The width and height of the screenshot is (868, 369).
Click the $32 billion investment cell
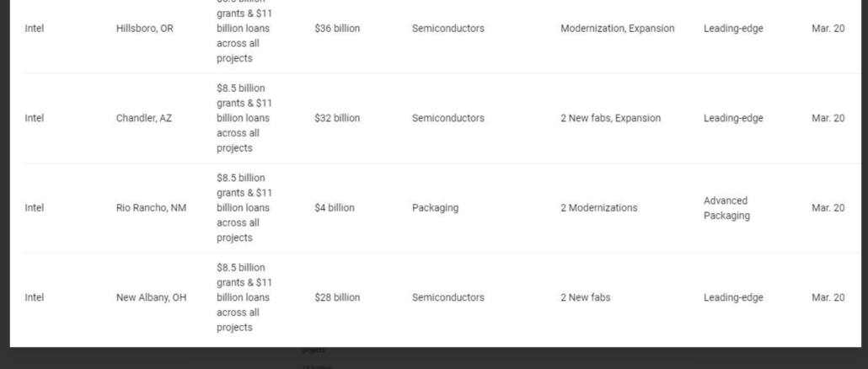click(x=337, y=118)
